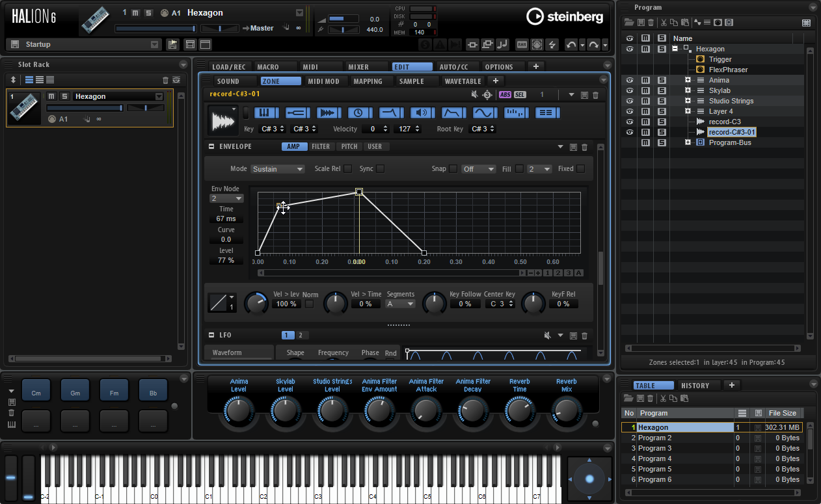
Task: Toggle the modulation matrix list section button
Action: pos(547,113)
